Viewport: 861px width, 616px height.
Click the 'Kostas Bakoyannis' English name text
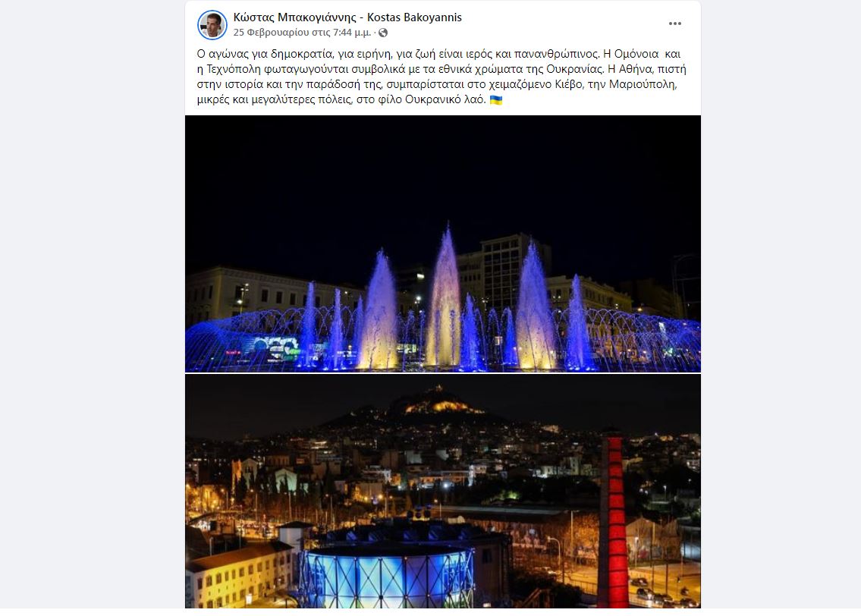[415, 17]
